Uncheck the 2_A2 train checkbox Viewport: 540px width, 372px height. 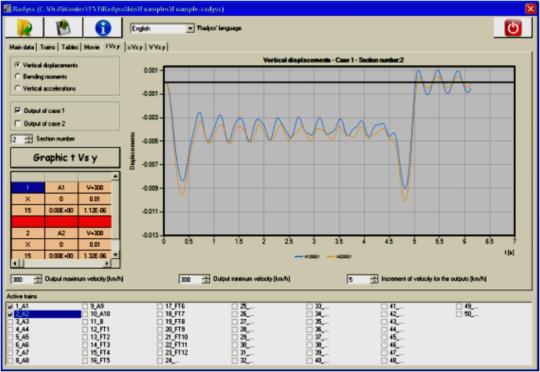click(10, 314)
